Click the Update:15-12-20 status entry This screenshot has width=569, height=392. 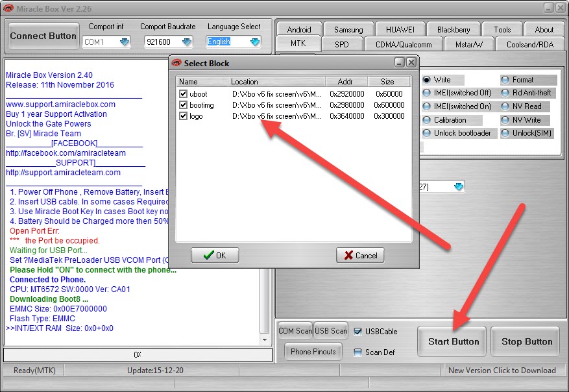pyautogui.click(x=155, y=370)
